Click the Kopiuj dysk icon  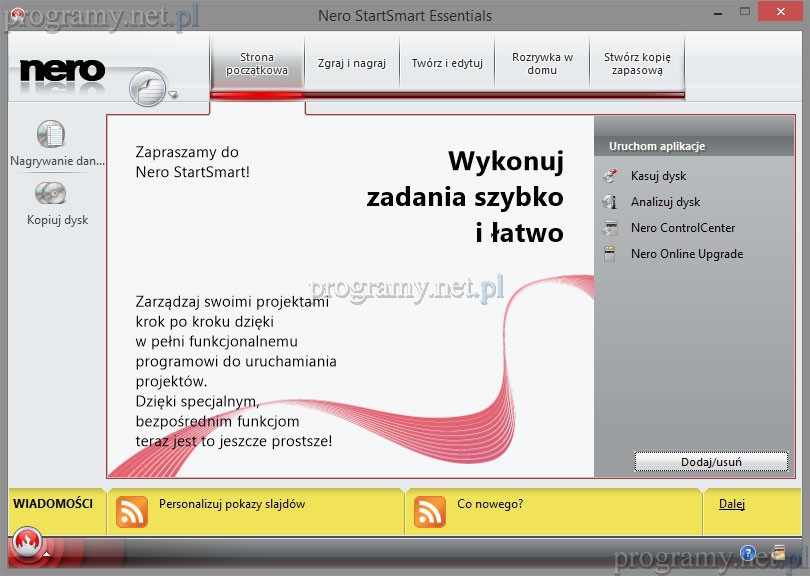[x=50, y=193]
